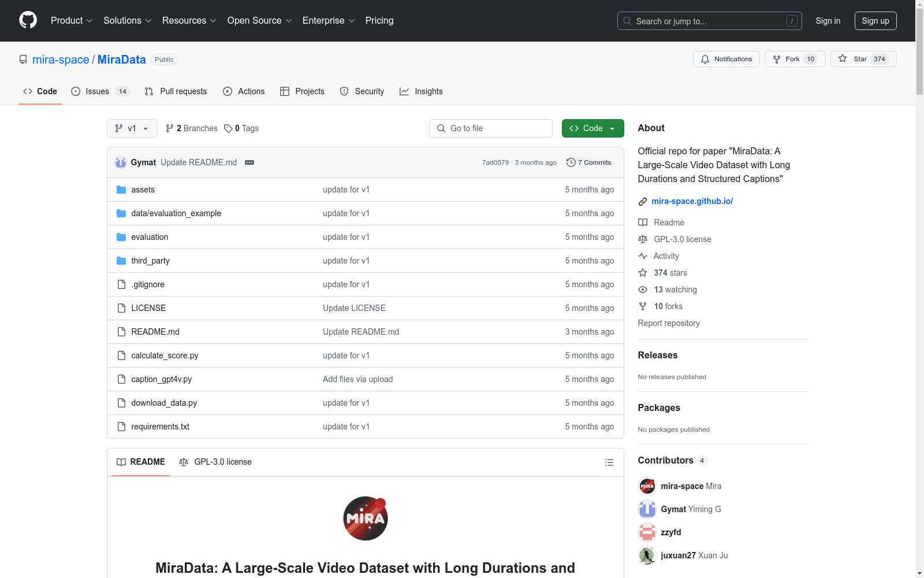Select the Code repository tab

(40, 91)
